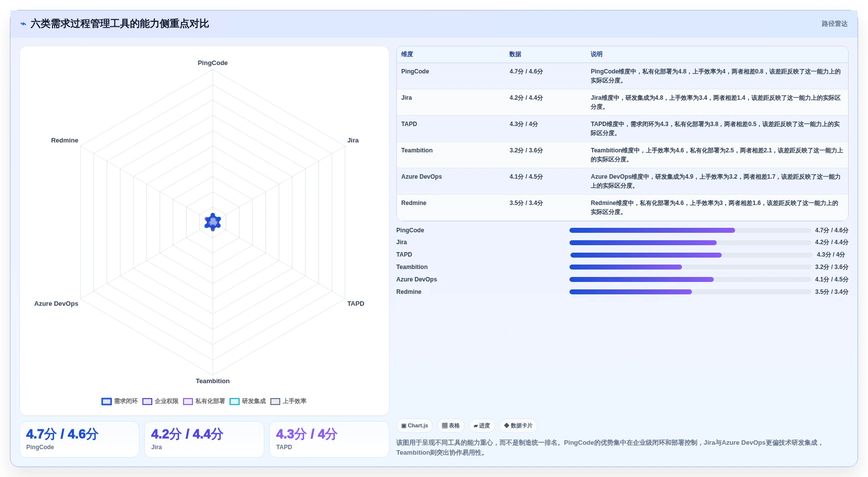This screenshot has width=868, height=477.
Task: Click the title icon beside 六类需求过程管理工具
Action: [23, 24]
